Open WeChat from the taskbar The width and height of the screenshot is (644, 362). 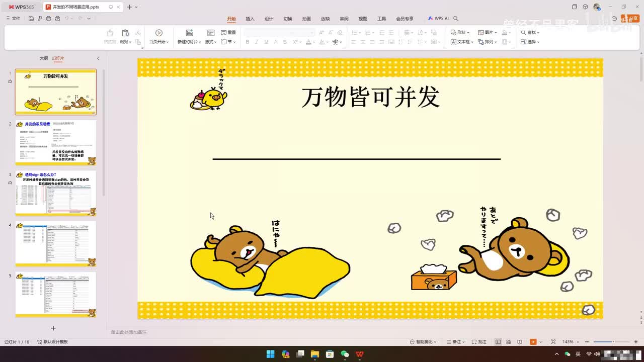345,354
